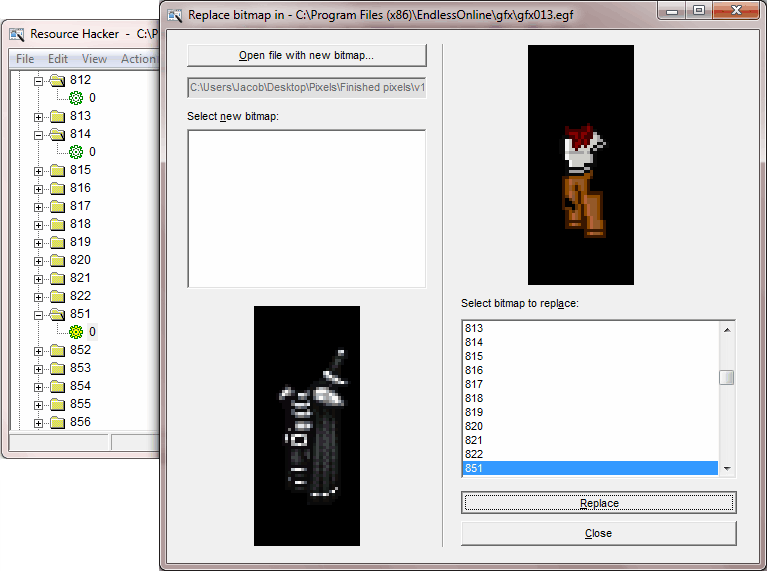Click the new bitmap file path field
Image resolution: width=767 pixels, height=571 pixels.
tap(307, 88)
